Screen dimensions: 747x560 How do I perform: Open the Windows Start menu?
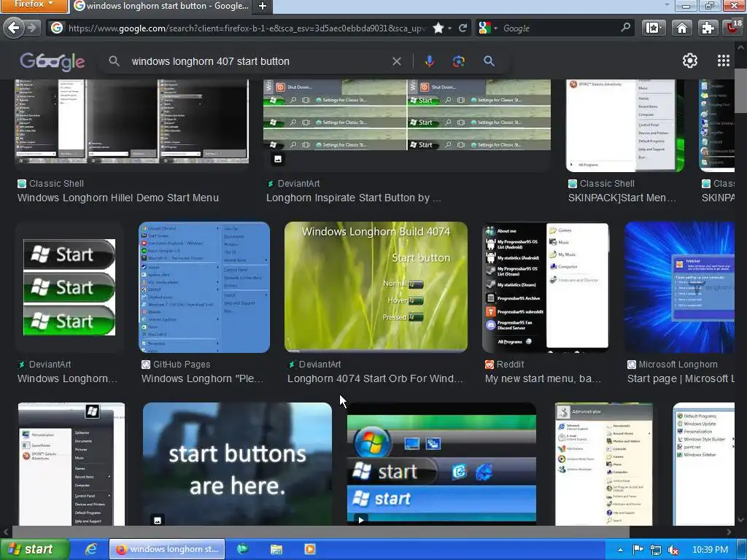coord(34,549)
